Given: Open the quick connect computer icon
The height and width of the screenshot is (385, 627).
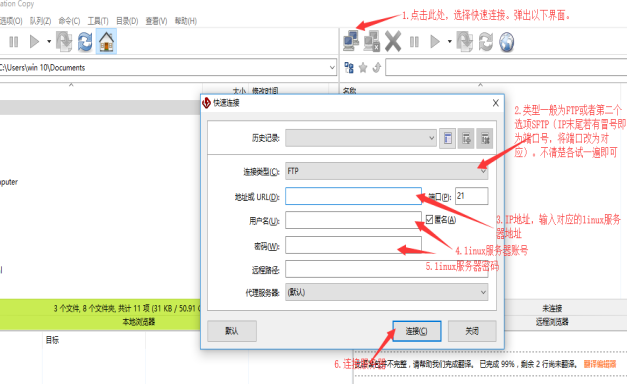Looking at the screenshot, I should (351, 41).
